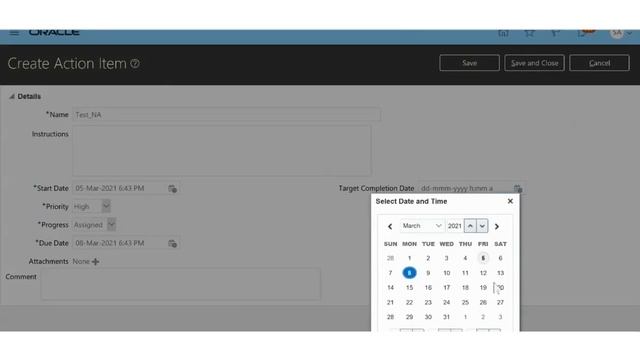Screen dimensions: 640x360
Task: Click the Due Date field
Action: [x=119, y=243]
